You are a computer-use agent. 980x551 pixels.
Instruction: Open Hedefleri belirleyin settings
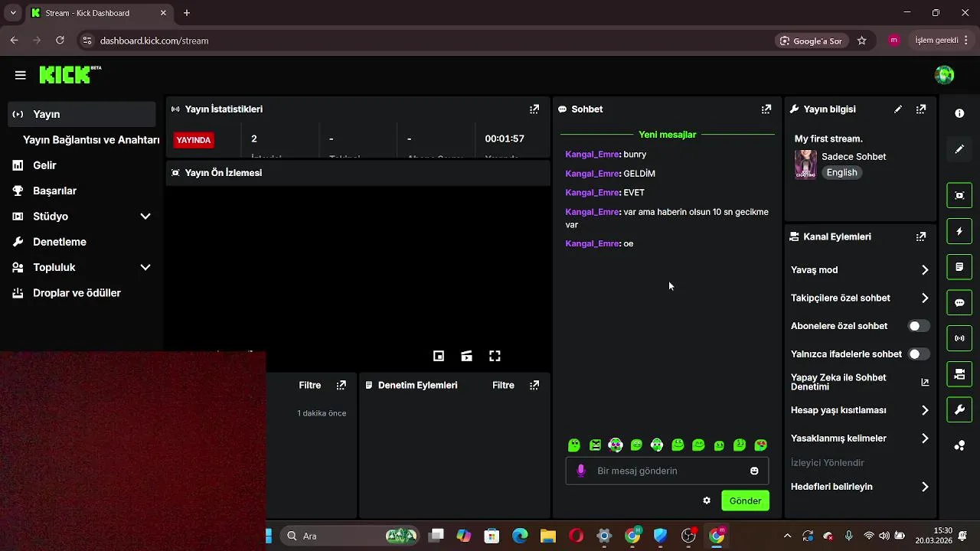860,487
